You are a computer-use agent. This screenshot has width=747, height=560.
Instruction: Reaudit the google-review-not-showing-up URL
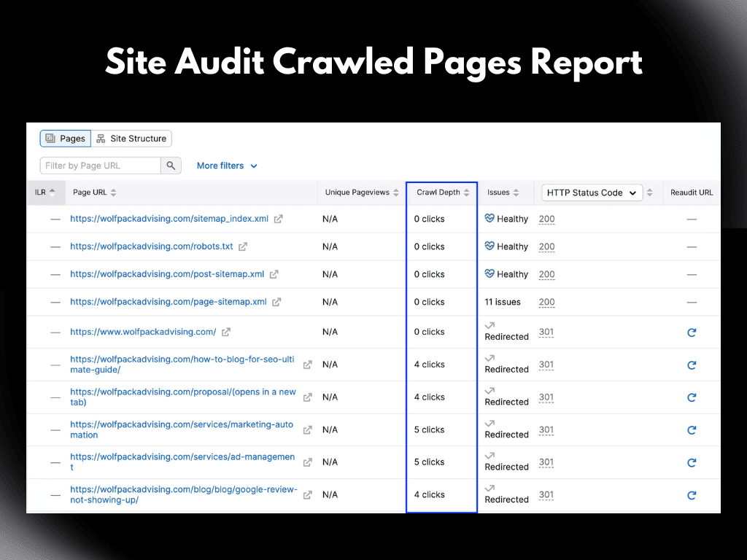[692, 495]
